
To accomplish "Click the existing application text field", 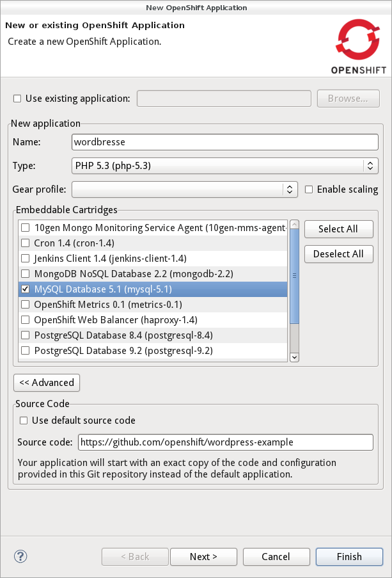I will (224, 99).
